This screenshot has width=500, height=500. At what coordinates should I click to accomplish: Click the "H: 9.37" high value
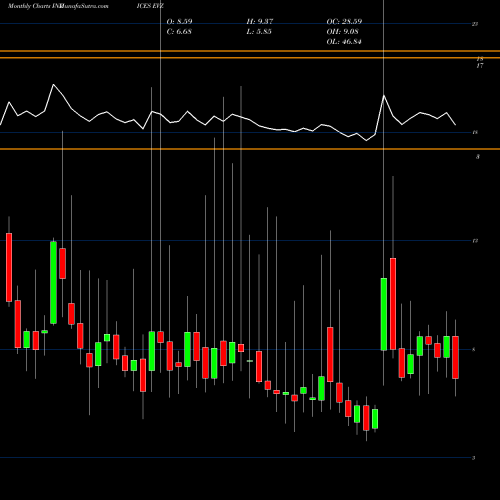click(260, 22)
